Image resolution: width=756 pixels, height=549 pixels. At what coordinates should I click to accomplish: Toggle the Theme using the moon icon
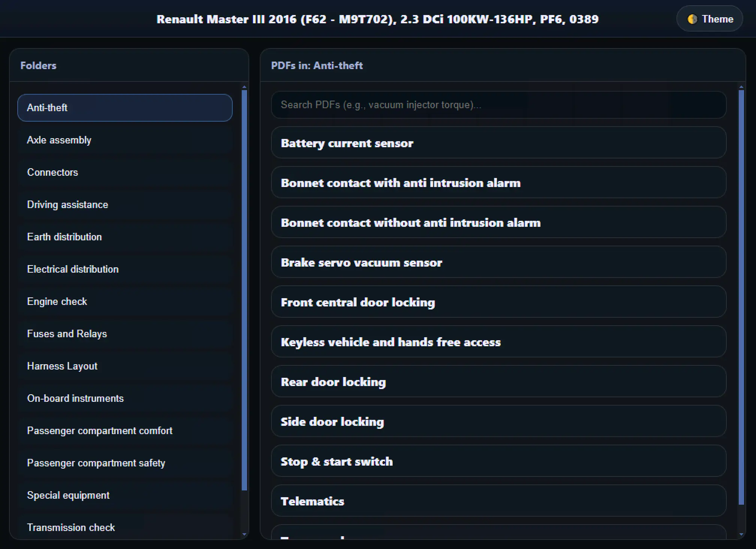pos(693,19)
